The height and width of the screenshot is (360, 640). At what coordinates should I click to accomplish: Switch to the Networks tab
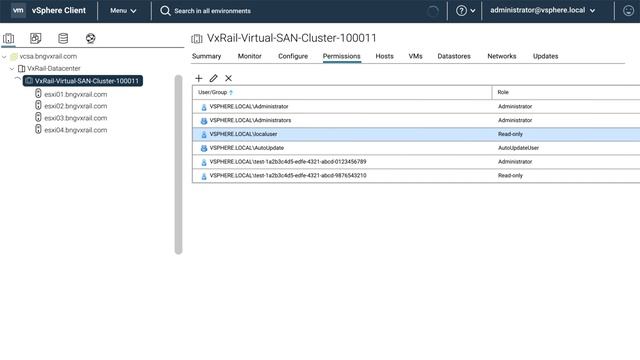point(502,56)
